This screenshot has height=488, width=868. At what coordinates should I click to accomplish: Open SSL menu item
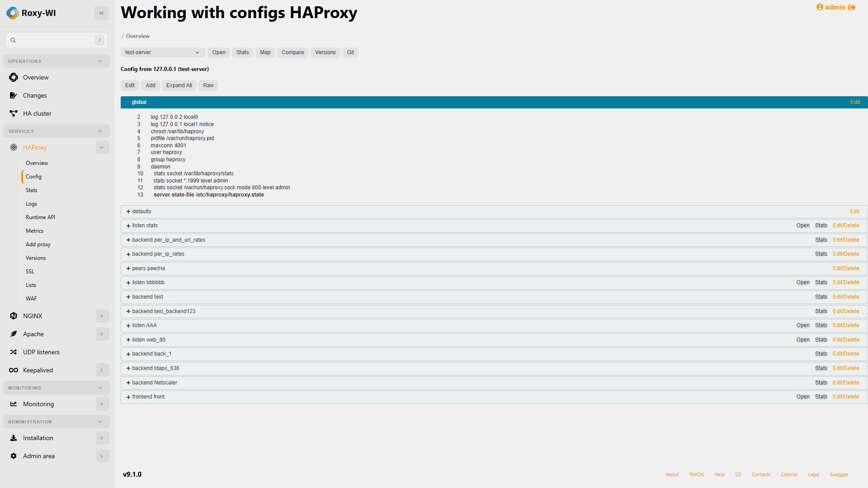(30, 272)
